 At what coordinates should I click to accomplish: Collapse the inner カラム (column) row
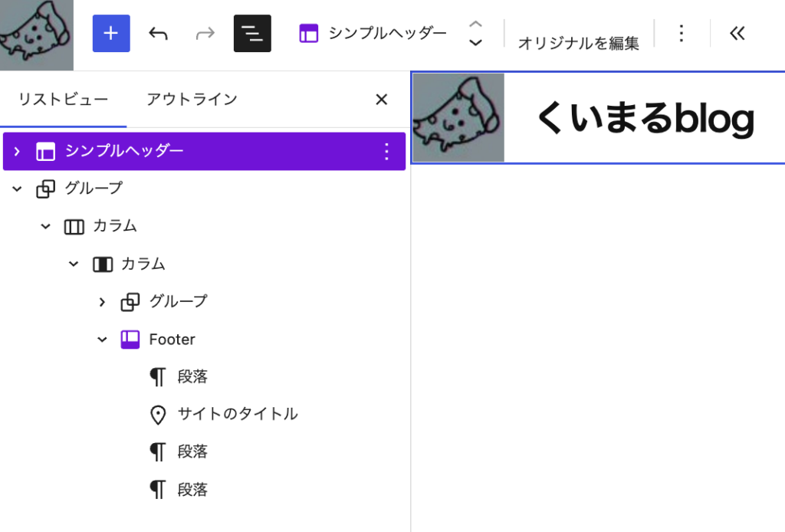(74, 264)
